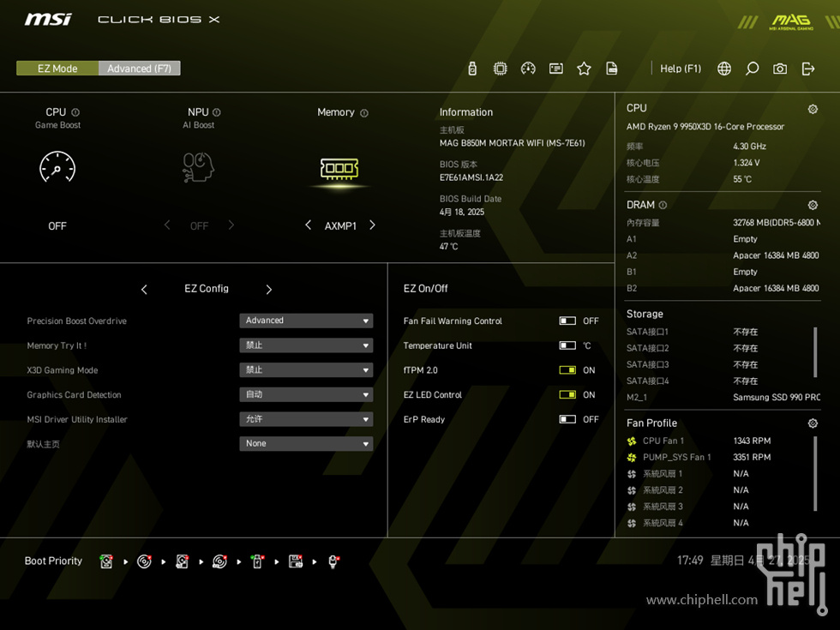840x630 pixels.
Task: Switch to Advanced (F7) tab
Action: (139, 68)
